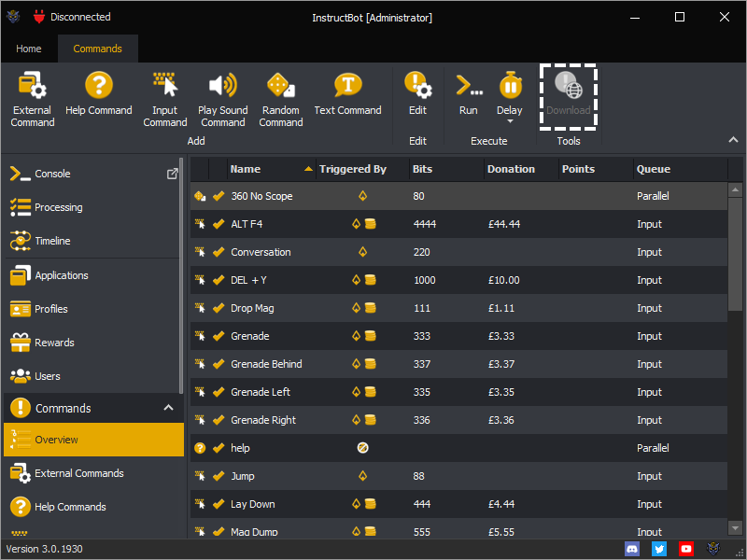Viewport: 747px width, 560px height.
Task: Pop out the Console window
Action: pos(173,174)
